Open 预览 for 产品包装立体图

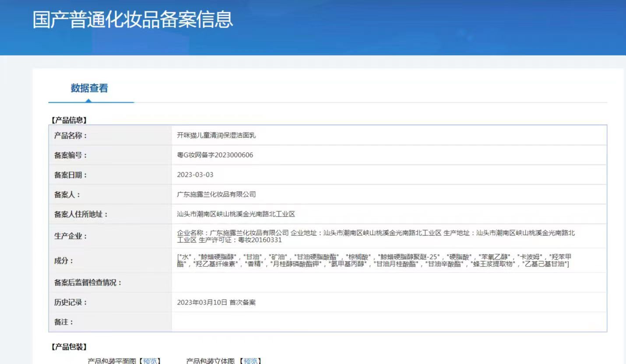pyautogui.click(x=250, y=360)
